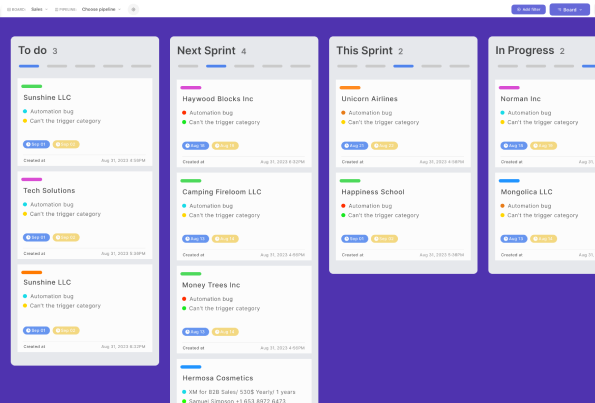Click blue date badge on Happiness School
The image size is (595, 403).
pos(354,239)
